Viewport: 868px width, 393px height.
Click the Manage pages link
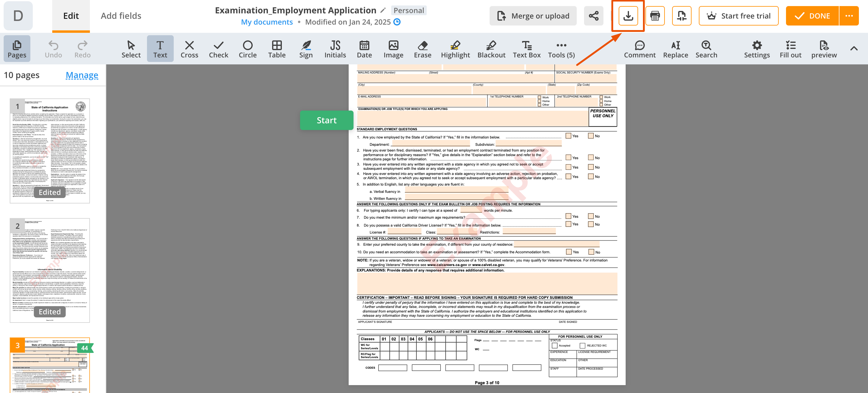pyautogui.click(x=82, y=75)
